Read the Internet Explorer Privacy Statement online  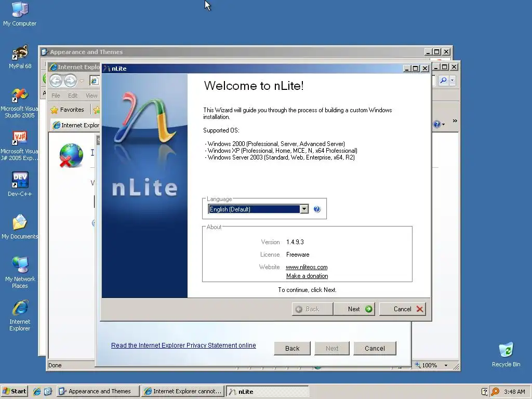[183, 345]
